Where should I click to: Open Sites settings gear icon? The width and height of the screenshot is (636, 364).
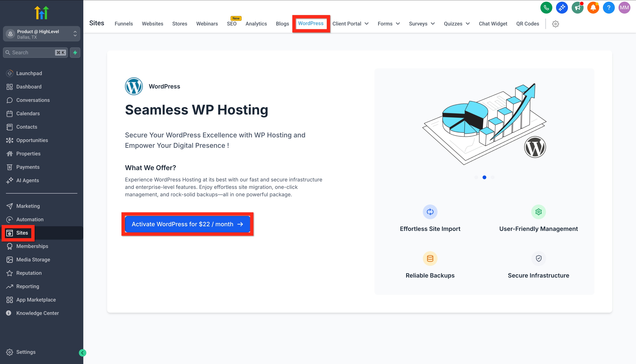pyautogui.click(x=555, y=24)
